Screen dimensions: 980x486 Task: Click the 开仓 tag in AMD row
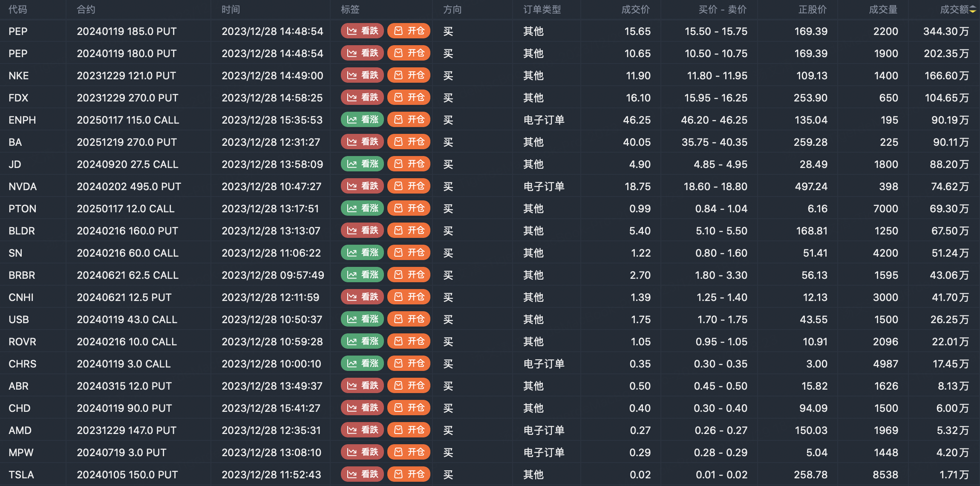pyautogui.click(x=409, y=430)
